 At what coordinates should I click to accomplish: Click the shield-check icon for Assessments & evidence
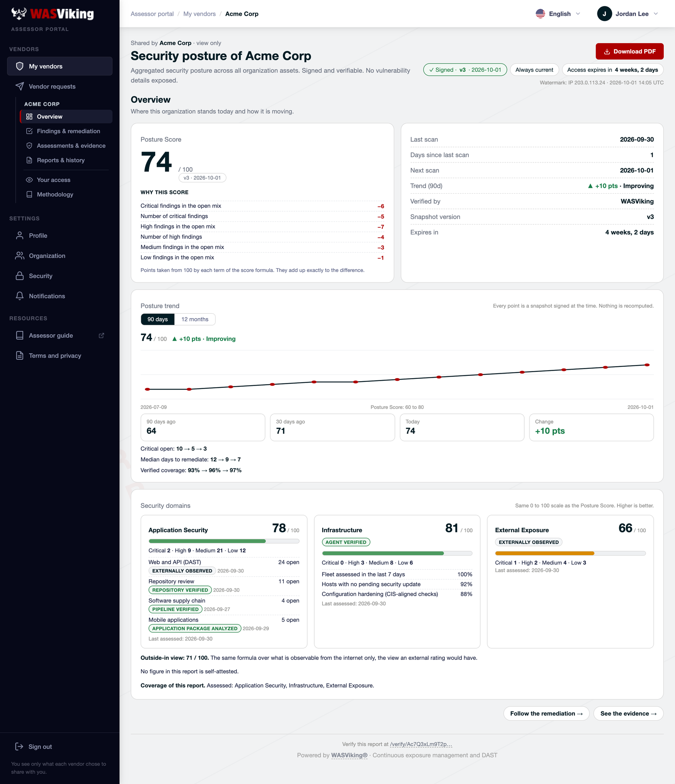click(x=29, y=146)
